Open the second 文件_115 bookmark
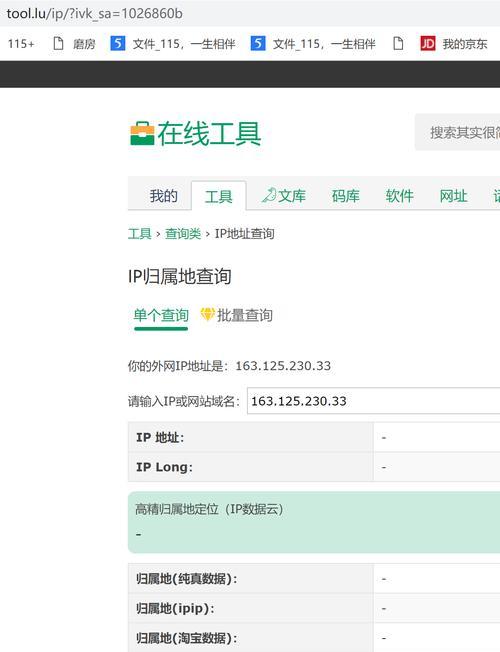 tap(324, 44)
